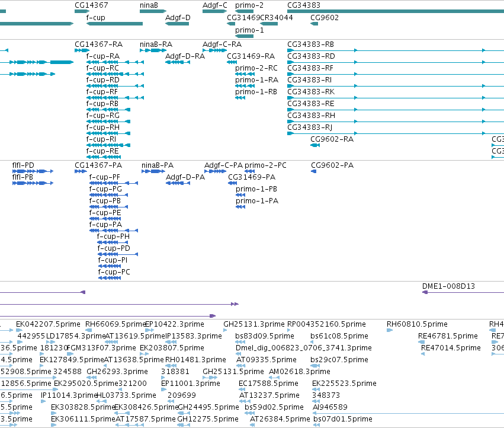Select the primo-2-PC protein
The width and height of the screenshot is (504, 428).
point(250,171)
